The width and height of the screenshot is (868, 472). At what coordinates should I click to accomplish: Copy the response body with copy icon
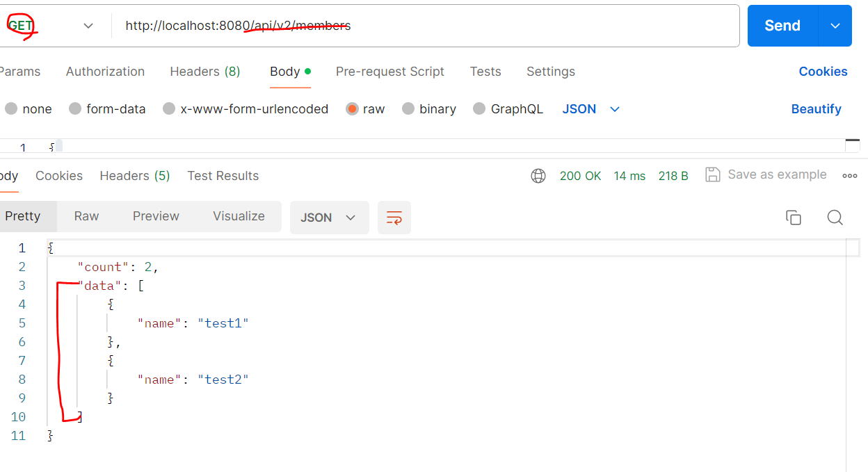[x=794, y=218]
